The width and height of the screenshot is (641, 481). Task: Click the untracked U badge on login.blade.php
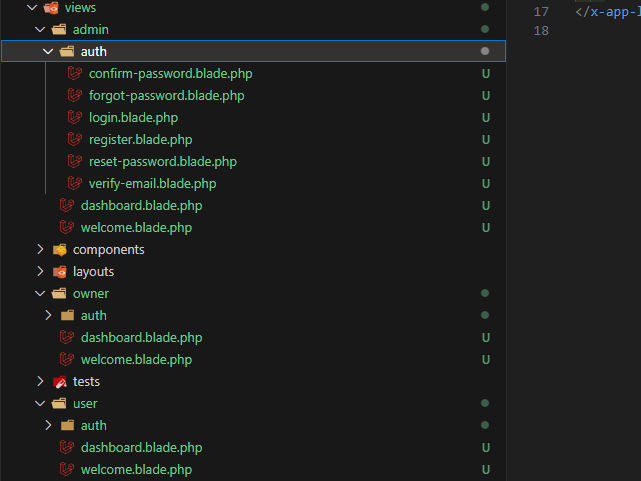pos(485,117)
